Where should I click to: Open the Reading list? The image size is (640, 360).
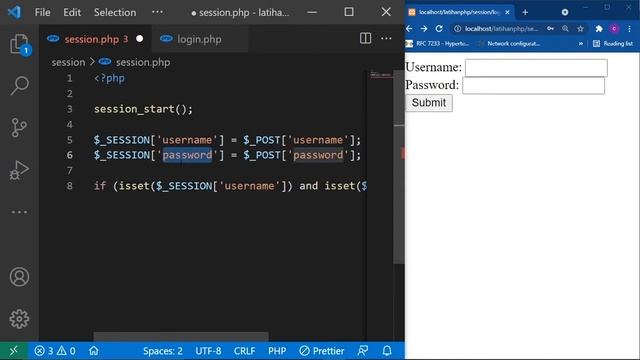613,43
